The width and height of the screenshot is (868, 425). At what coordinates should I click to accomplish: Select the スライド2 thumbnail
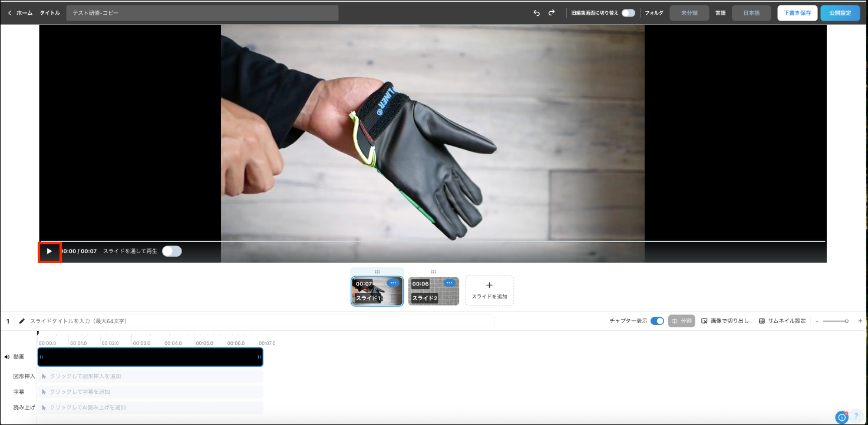click(x=434, y=291)
